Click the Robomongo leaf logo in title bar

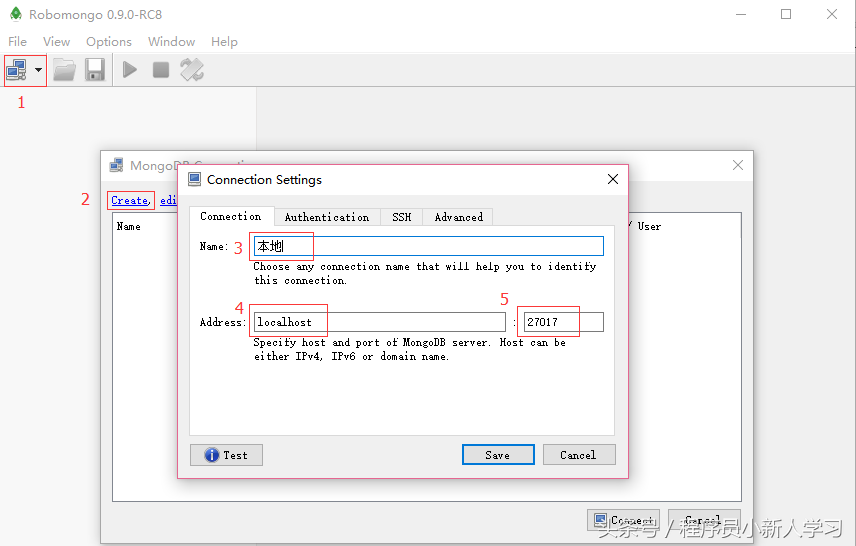16,14
